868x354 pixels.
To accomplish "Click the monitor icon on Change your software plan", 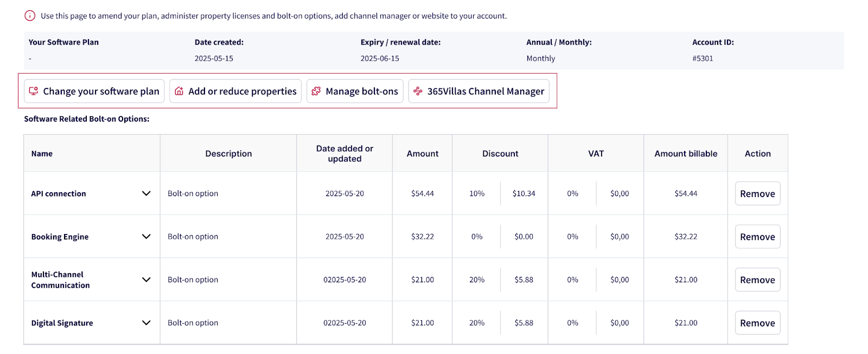I will coord(34,91).
